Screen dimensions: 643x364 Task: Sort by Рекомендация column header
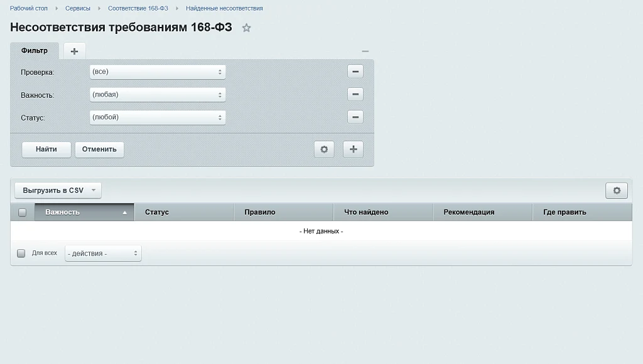pyautogui.click(x=483, y=212)
